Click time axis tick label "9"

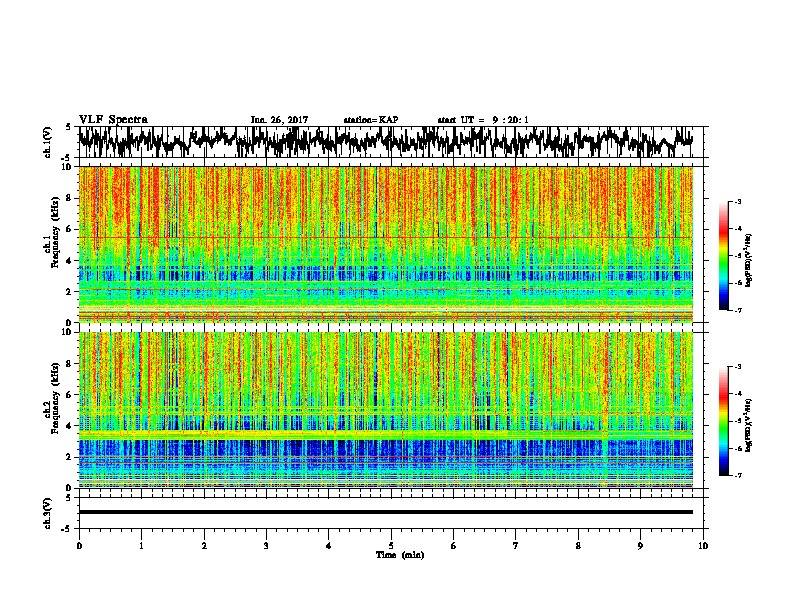point(640,546)
